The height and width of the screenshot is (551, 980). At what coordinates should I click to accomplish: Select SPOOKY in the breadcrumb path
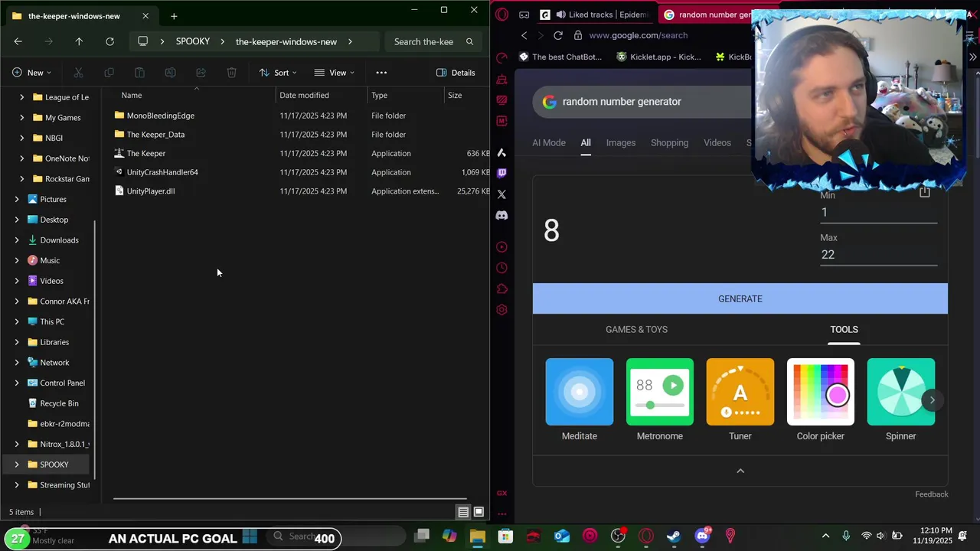193,41
